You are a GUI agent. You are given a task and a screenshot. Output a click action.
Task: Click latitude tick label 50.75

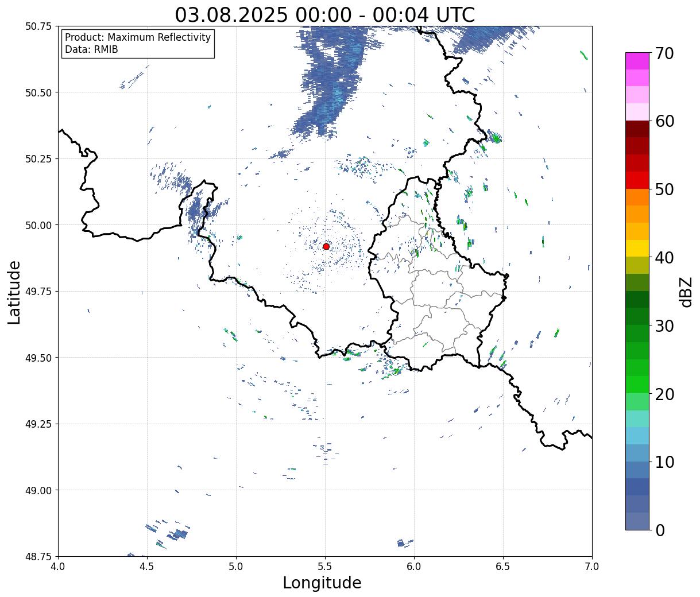(38, 26)
